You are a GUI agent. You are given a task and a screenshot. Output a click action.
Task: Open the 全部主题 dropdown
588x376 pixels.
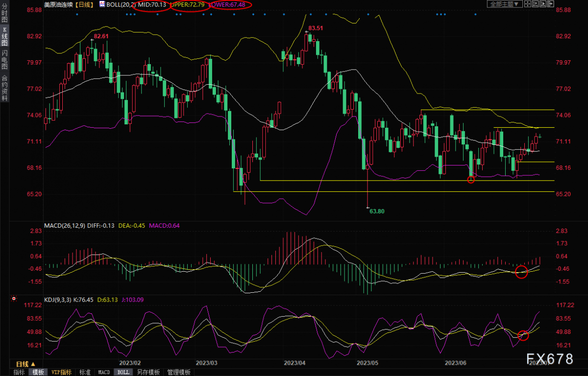pyautogui.click(x=505, y=3)
